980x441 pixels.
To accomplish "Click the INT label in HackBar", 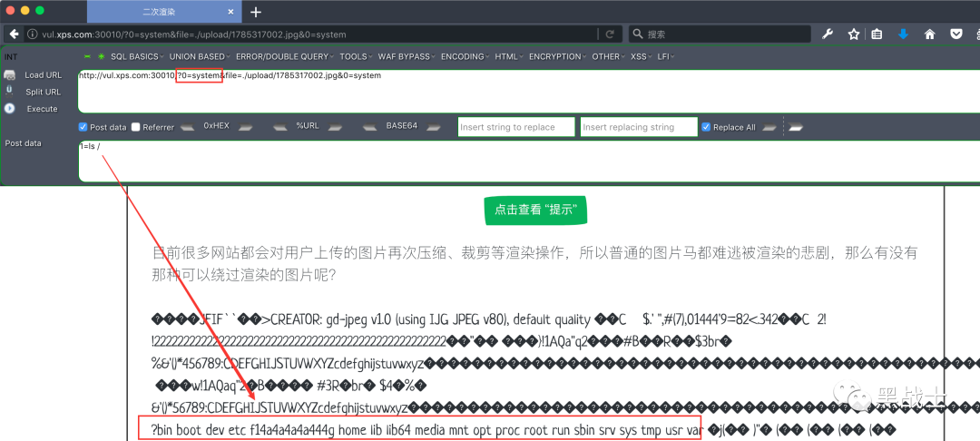I will [x=10, y=57].
